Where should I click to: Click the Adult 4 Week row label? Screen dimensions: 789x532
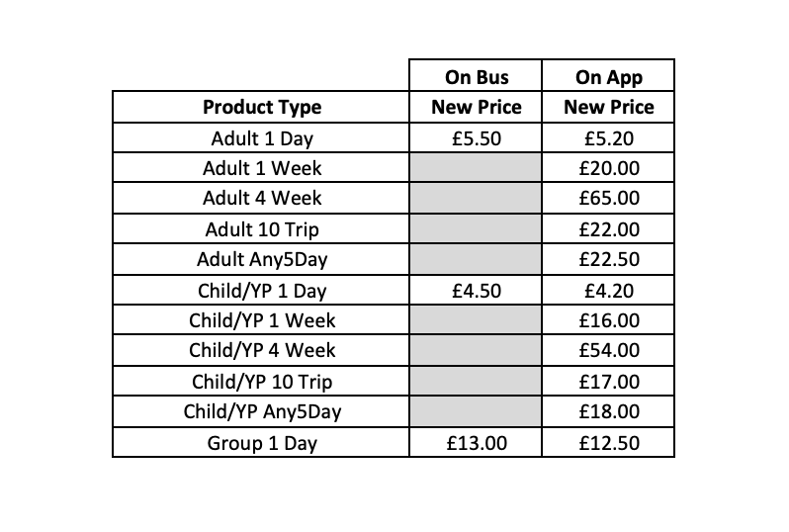pyautogui.click(x=262, y=198)
